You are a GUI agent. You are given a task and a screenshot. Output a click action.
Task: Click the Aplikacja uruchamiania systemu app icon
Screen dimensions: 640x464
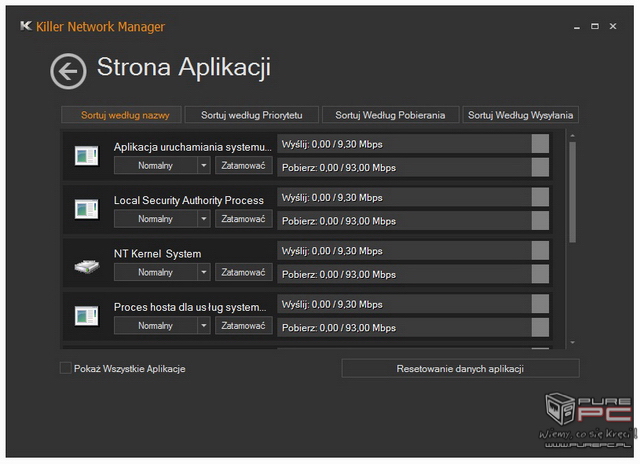point(87,156)
